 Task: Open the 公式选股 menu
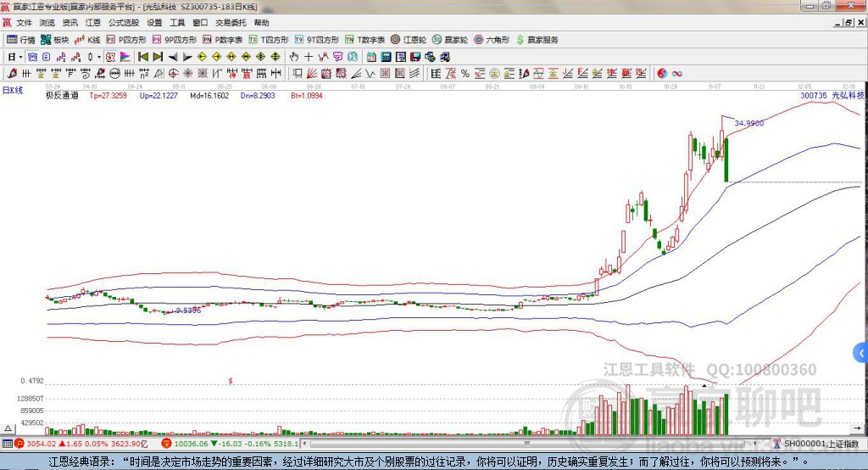coord(124,23)
